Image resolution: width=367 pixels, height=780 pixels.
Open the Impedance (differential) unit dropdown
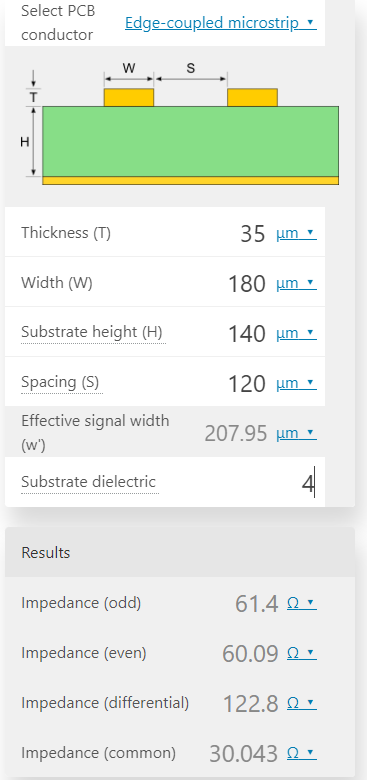coord(301,703)
